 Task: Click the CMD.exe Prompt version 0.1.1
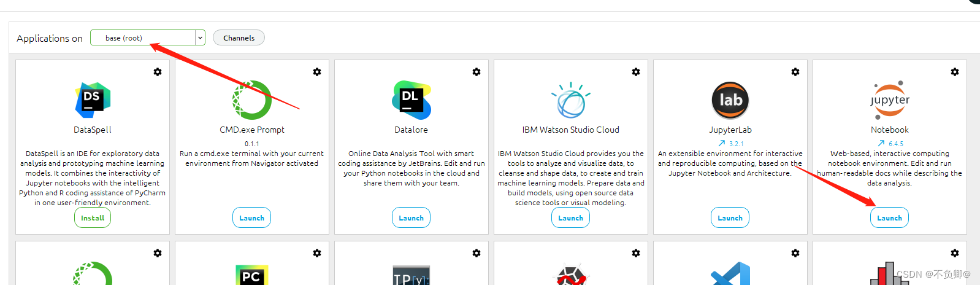click(x=252, y=144)
